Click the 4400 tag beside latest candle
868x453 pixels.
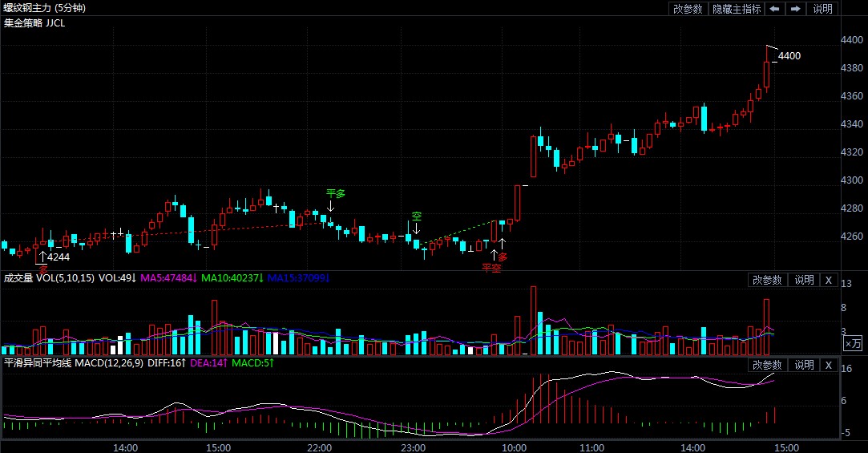789,56
